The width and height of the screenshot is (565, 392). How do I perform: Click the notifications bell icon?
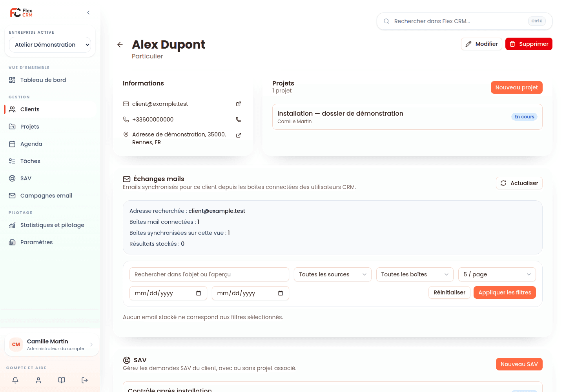pos(15,380)
